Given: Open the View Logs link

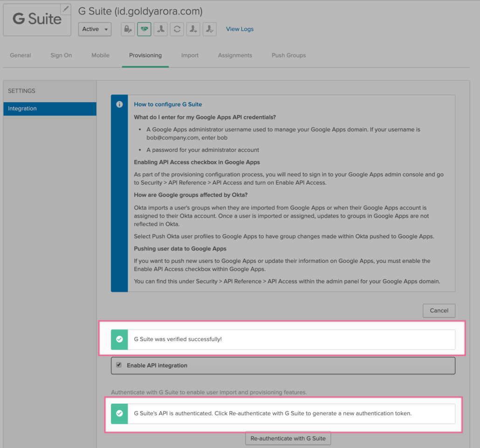Looking at the screenshot, I should click(x=240, y=29).
